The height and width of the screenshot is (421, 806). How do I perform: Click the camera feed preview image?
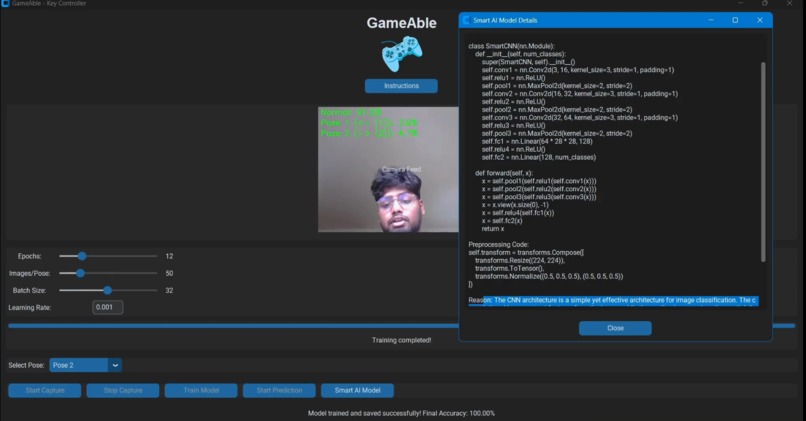tap(388, 169)
